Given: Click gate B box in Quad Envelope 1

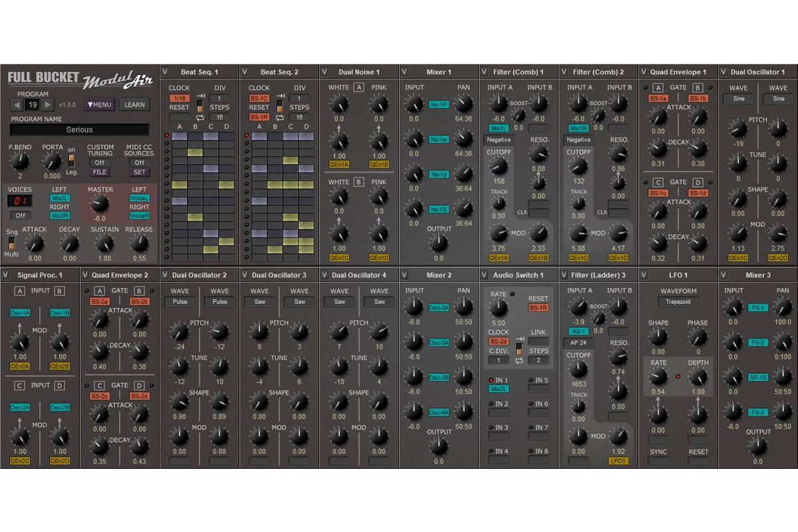Looking at the screenshot, I should (698, 87).
